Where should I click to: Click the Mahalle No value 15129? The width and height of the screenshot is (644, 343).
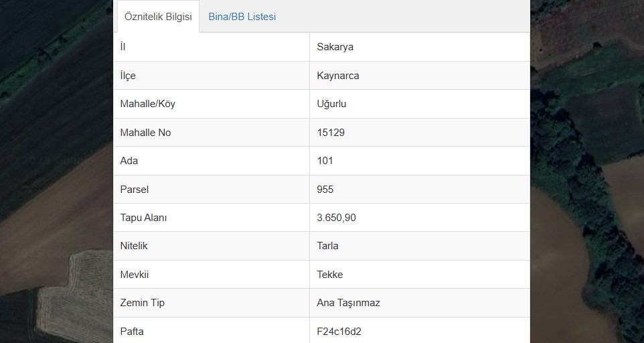click(x=330, y=133)
